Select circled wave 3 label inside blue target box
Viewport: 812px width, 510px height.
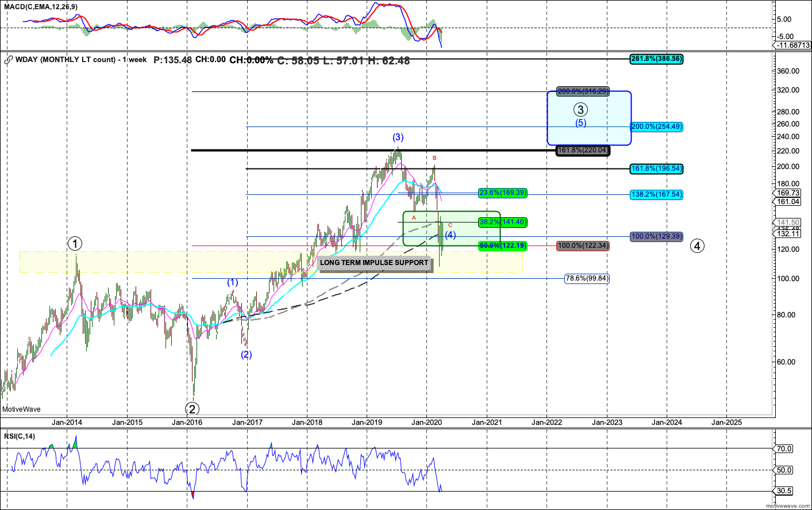coord(580,109)
